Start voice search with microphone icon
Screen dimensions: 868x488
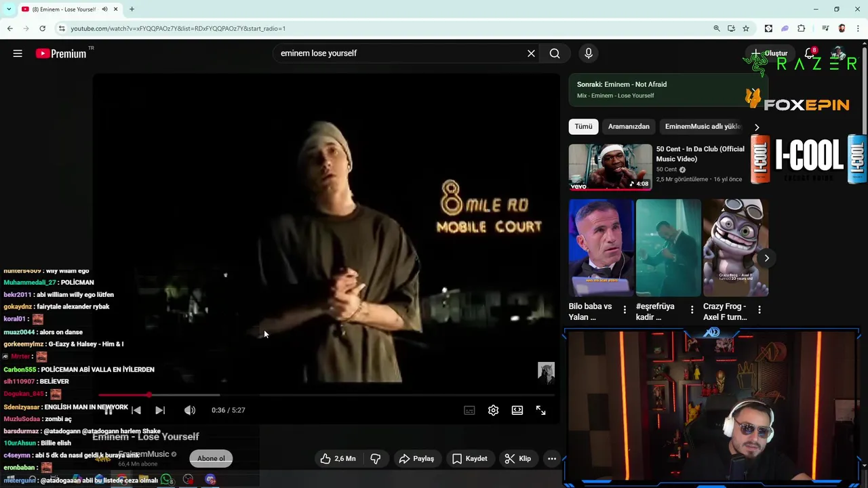(588, 54)
